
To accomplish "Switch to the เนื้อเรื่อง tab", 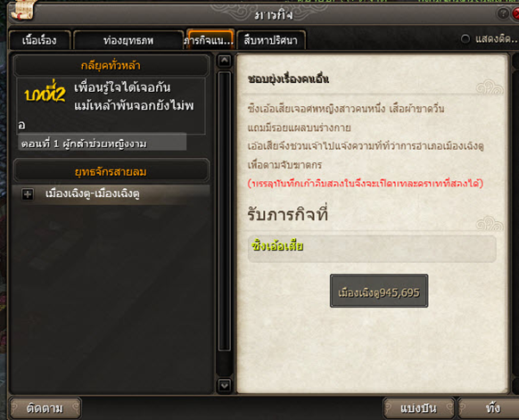I will click(x=39, y=40).
